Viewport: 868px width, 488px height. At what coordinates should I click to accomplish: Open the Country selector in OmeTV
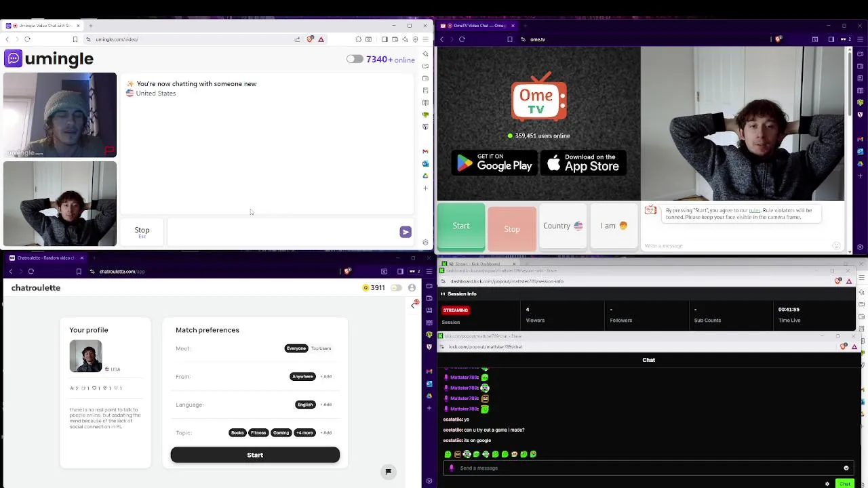tap(563, 226)
